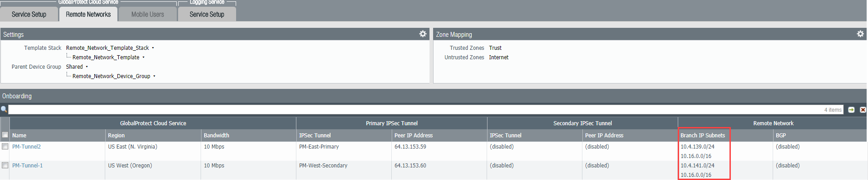Image resolution: width=868 pixels, height=180 pixels.
Task: Expand the Remote_Network_Device_Group dropdown arrow
Action: click(154, 76)
